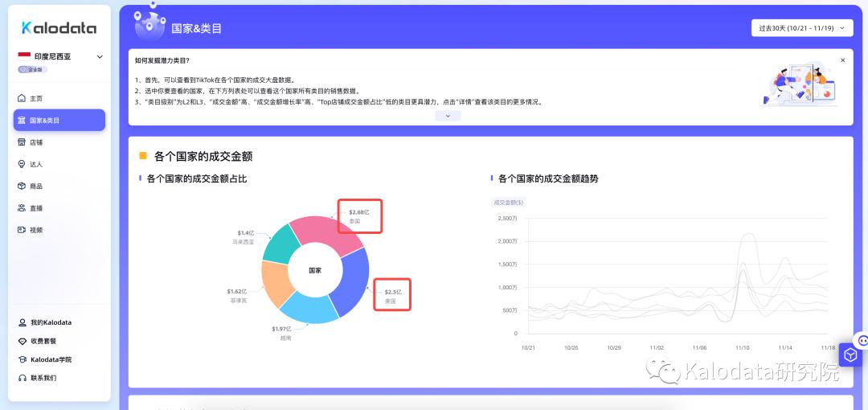
Task: Click the 企业版 enterprise badge
Action: click(x=33, y=70)
